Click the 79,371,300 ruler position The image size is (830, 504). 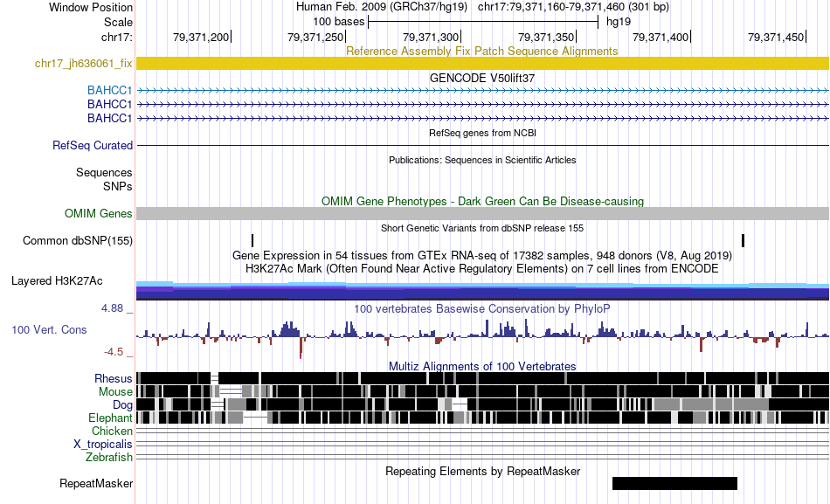coord(431,37)
